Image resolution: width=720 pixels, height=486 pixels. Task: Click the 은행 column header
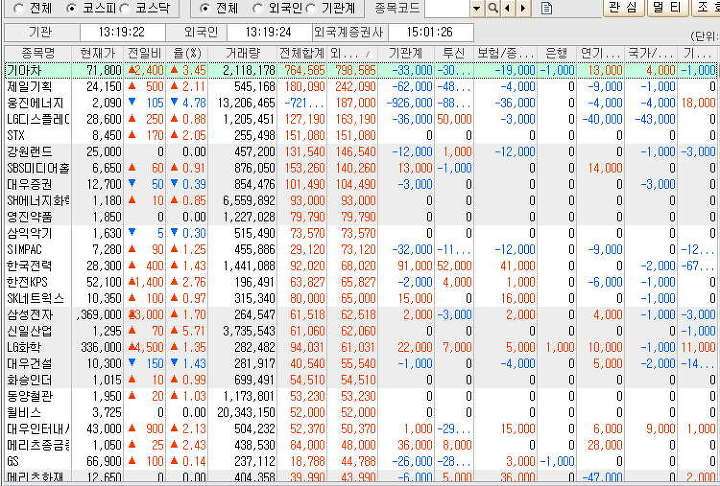(x=556, y=53)
